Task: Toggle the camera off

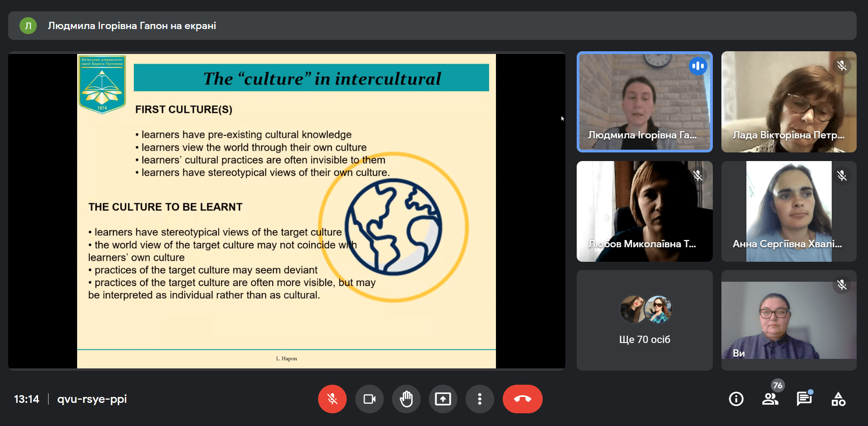Action: coord(369,399)
